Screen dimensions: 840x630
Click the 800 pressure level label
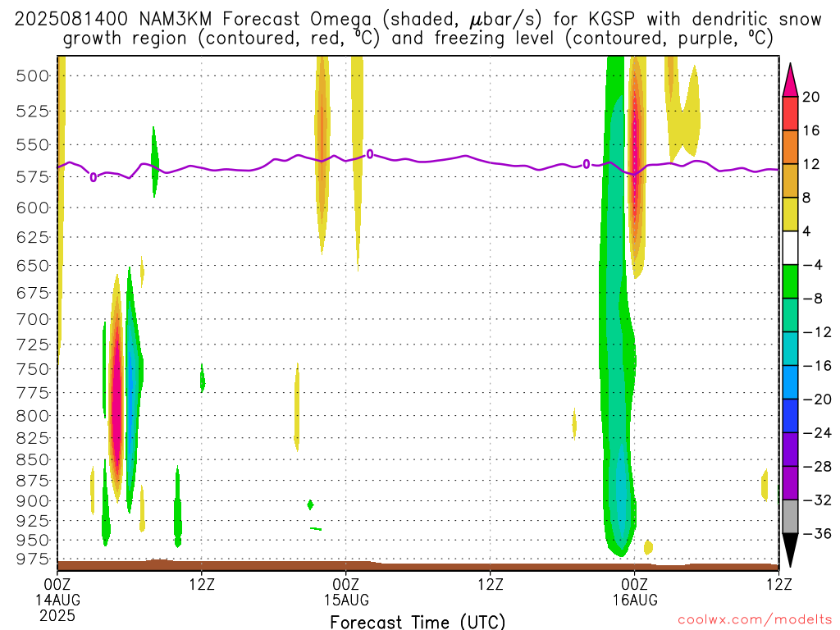(33, 416)
